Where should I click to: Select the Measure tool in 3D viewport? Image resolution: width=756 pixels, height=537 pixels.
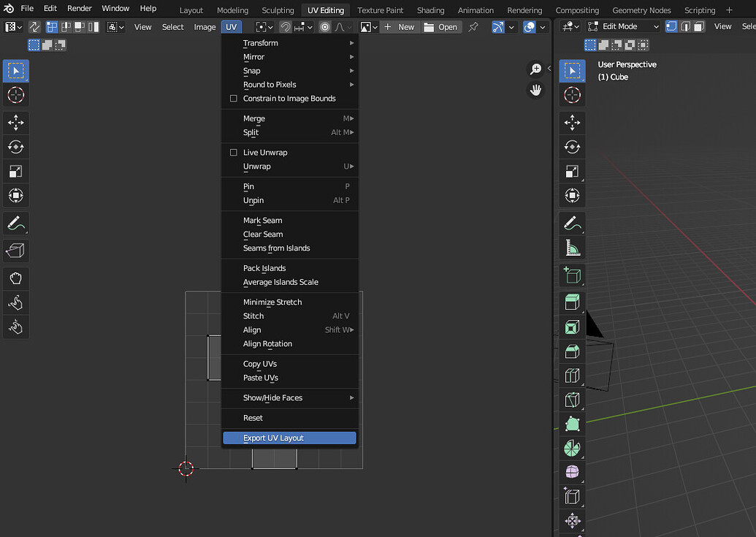point(573,248)
